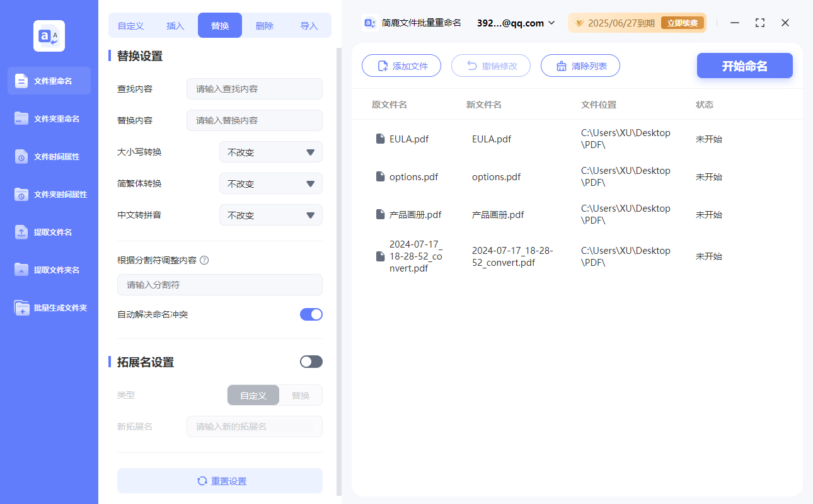Image resolution: width=813 pixels, height=504 pixels.
Task: Click the help icon beside 根据分割符调整内容
Action: [204, 260]
